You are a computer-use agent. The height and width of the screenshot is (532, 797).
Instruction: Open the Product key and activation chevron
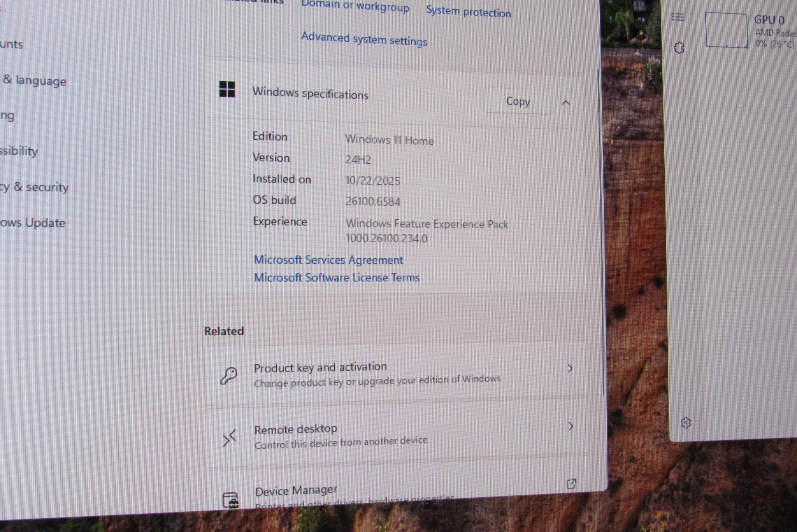pyautogui.click(x=570, y=368)
